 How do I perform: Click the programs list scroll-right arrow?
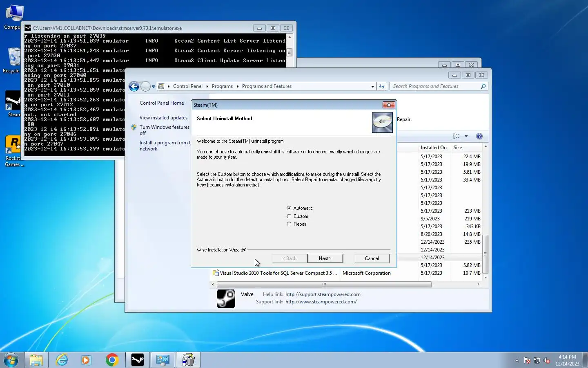coord(478,284)
